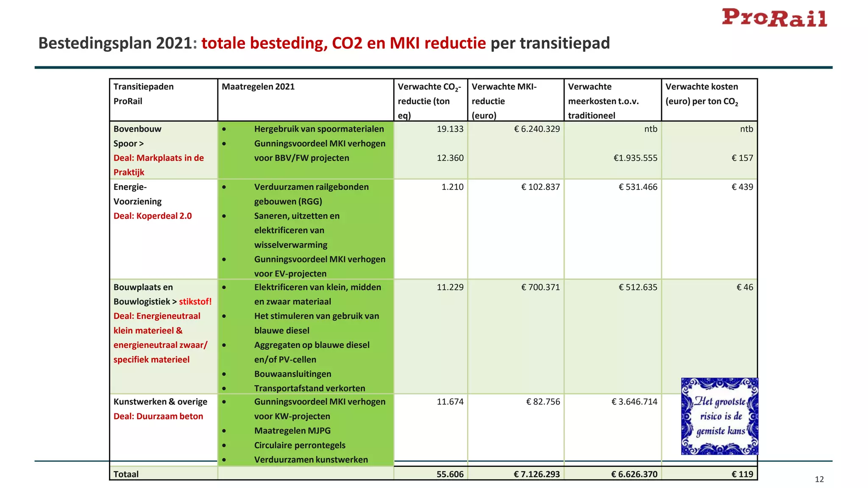Click the Delft blue tile image
Viewport: 868px width, 488px height.
[x=719, y=416]
